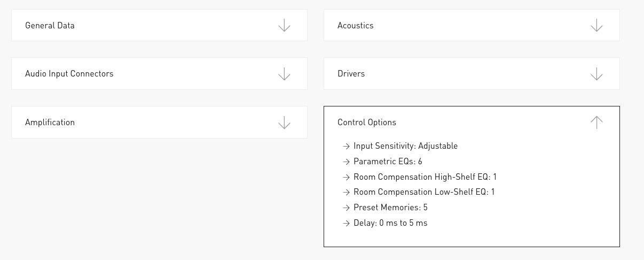Expand the Acoustics section title
This screenshot has width=644, height=260.
355,26
